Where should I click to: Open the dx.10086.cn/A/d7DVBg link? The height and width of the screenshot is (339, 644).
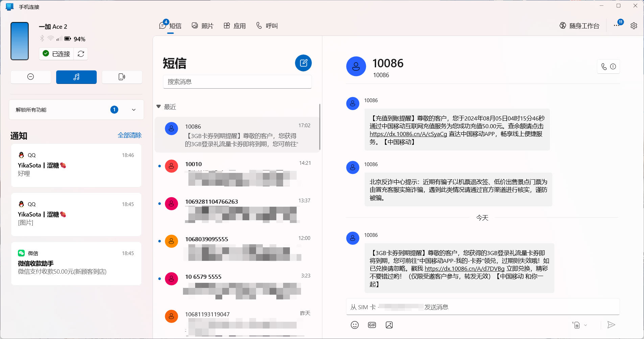[x=464, y=269]
